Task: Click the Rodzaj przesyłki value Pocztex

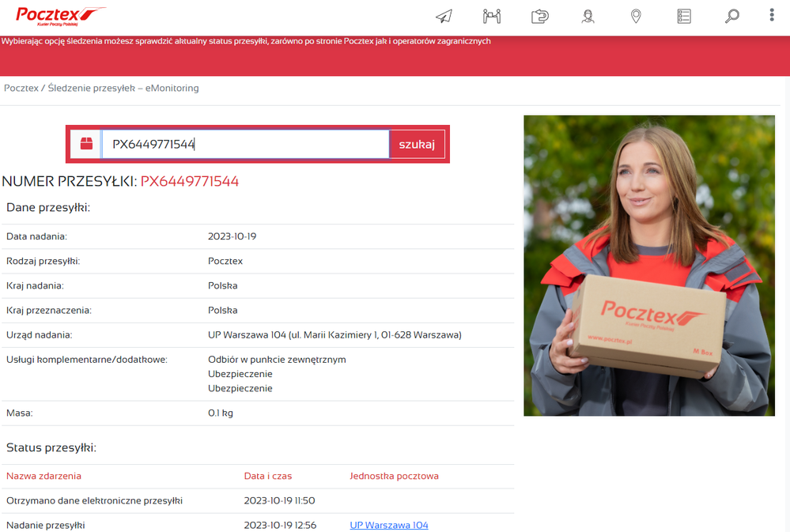Action: 225,261
